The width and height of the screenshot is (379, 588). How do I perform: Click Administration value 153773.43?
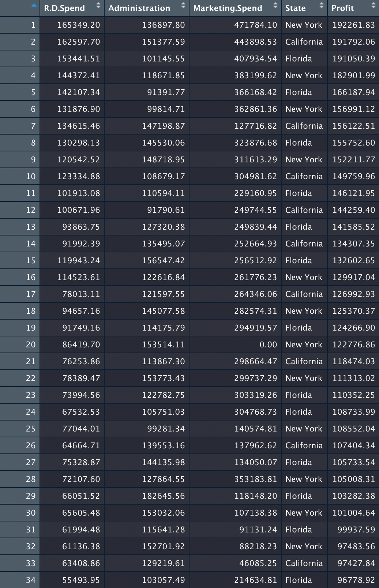click(164, 378)
